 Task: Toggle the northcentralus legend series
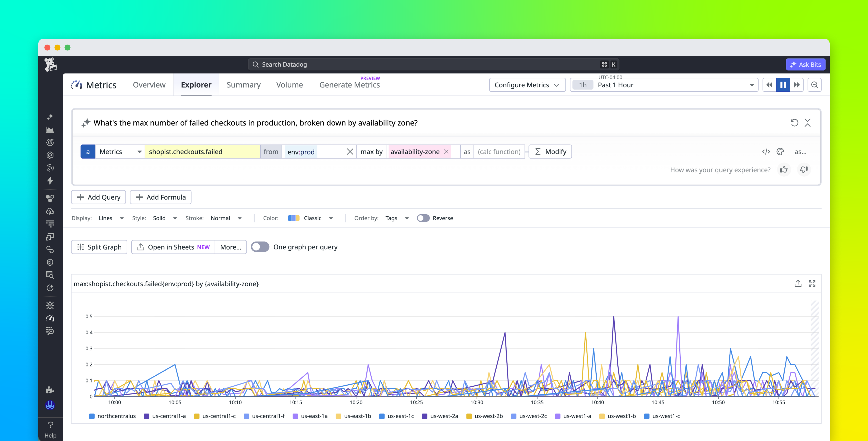pyautogui.click(x=113, y=416)
